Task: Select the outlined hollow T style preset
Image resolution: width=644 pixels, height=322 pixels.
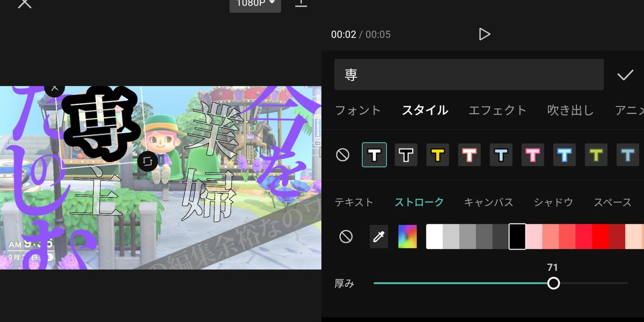Action: pyautogui.click(x=406, y=155)
